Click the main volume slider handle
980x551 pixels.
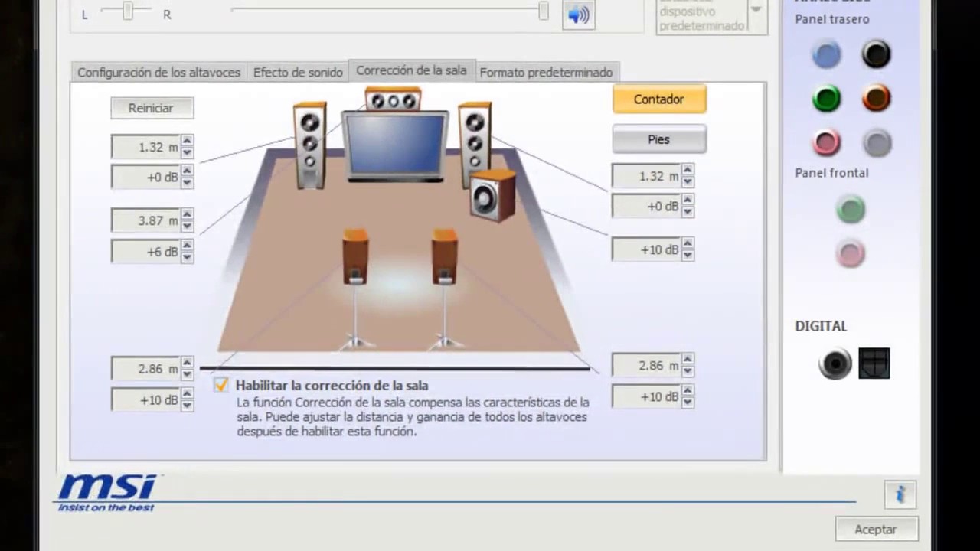pyautogui.click(x=543, y=11)
